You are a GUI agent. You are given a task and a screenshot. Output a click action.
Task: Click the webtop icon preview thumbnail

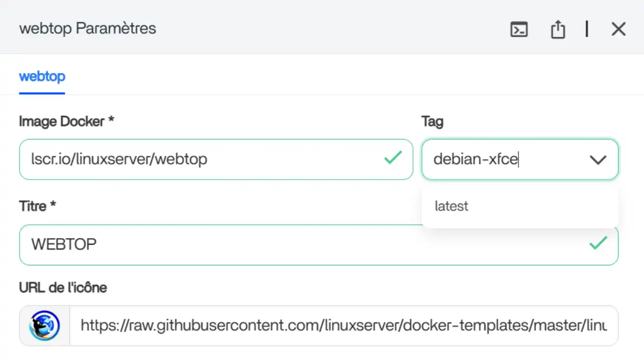pyautogui.click(x=44, y=325)
